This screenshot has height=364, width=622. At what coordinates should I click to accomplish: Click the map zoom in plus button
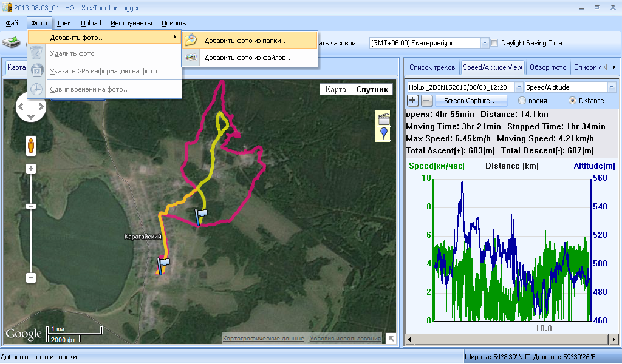point(31,169)
